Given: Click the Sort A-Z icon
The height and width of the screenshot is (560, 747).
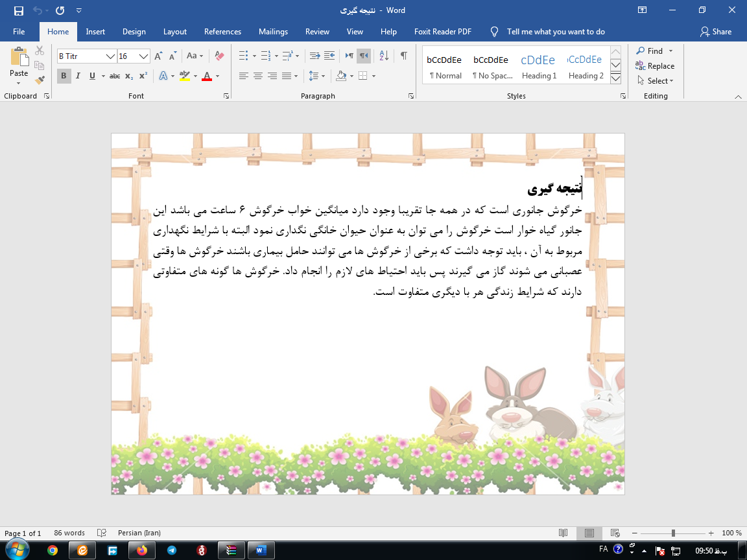Looking at the screenshot, I should pyautogui.click(x=383, y=56).
